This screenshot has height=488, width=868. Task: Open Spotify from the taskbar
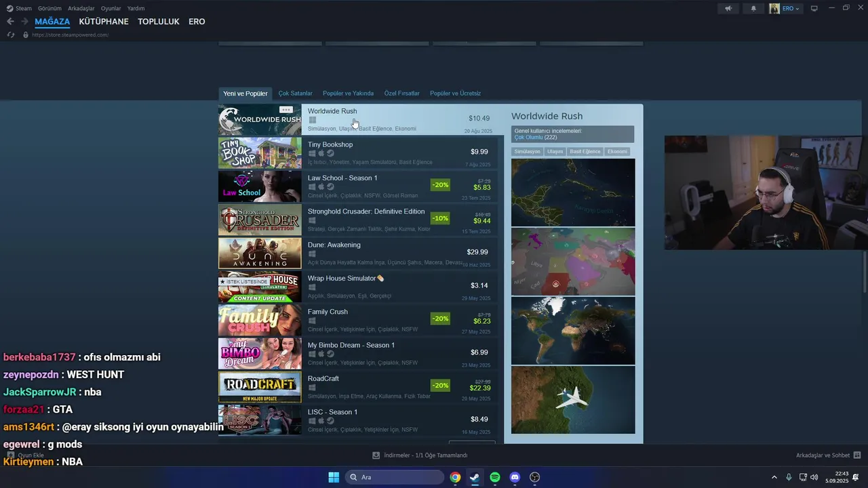click(x=495, y=477)
